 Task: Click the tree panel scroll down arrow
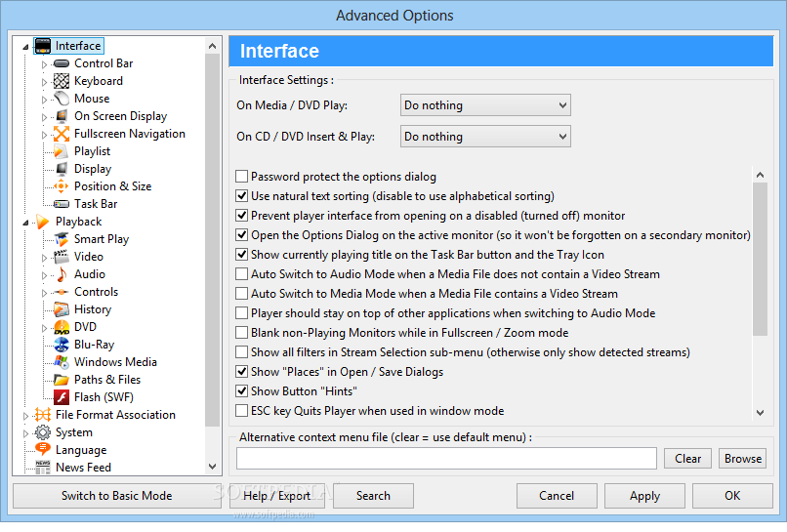click(212, 467)
